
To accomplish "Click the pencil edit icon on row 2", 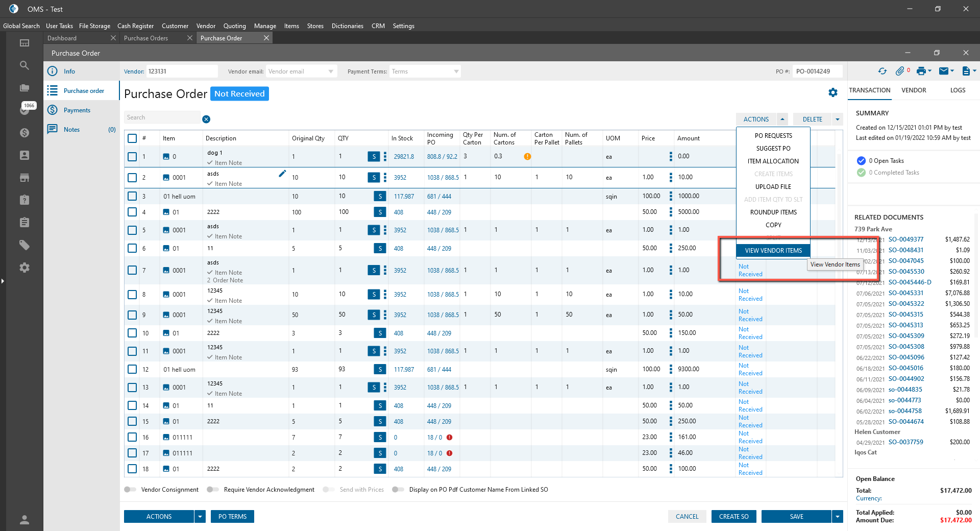I will click(x=282, y=174).
